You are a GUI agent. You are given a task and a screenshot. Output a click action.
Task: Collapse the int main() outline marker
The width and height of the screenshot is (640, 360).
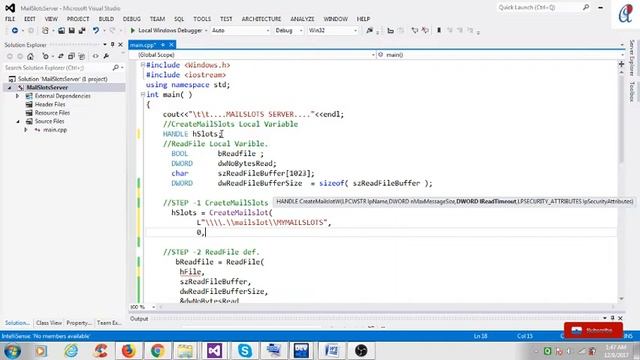pos(142,94)
